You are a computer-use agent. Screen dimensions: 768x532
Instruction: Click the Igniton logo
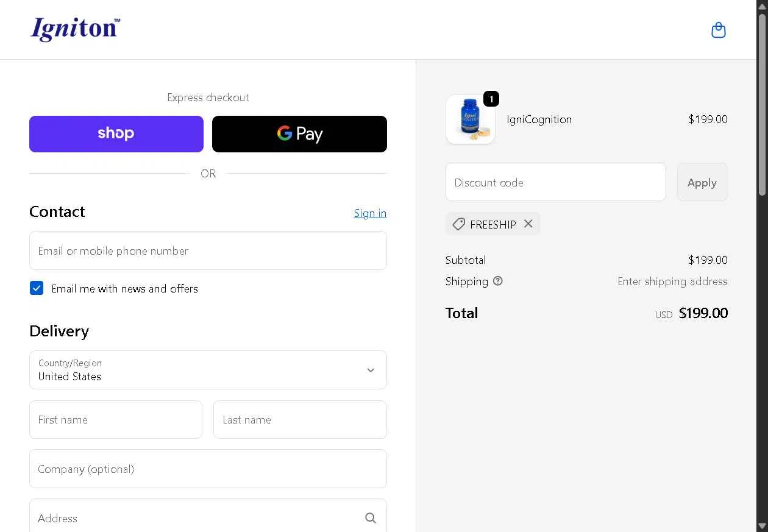(76, 29)
